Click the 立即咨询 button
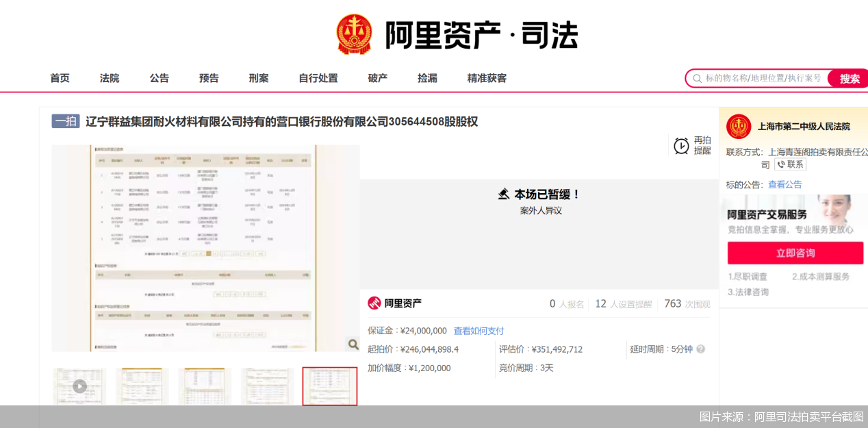This screenshot has width=868, height=428. click(x=795, y=253)
